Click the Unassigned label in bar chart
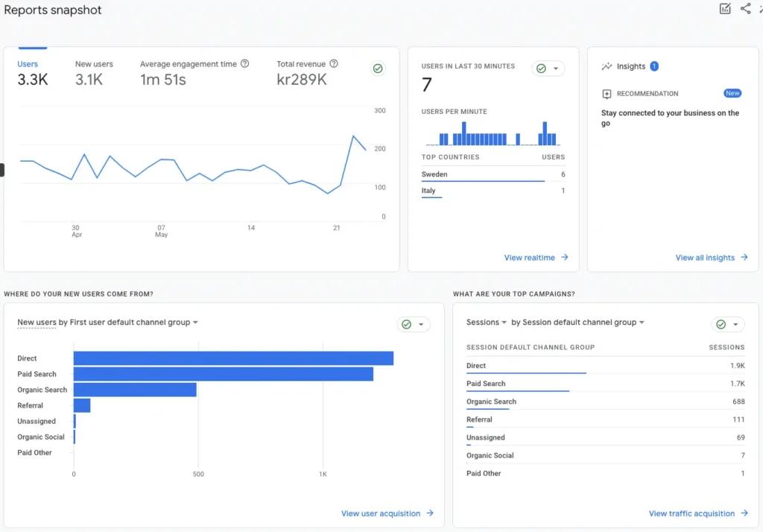The image size is (763, 532). point(37,421)
